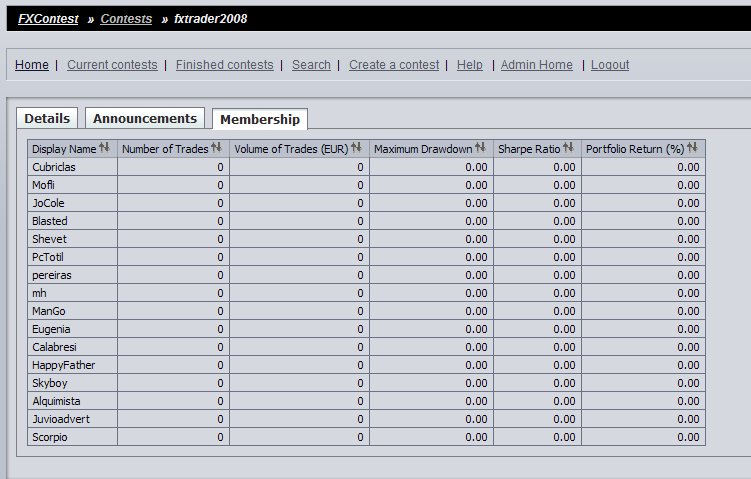Select member ManGo in the table

tap(48, 311)
